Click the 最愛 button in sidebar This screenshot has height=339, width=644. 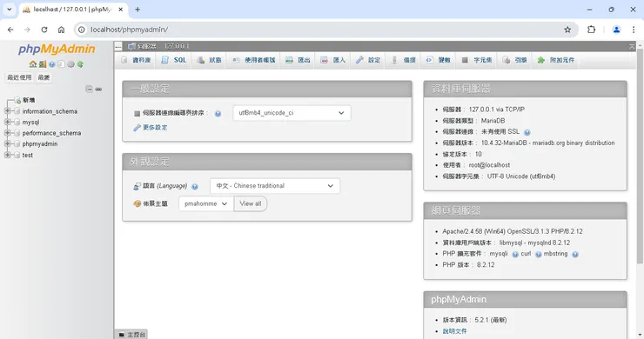pyautogui.click(x=44, y=77)
